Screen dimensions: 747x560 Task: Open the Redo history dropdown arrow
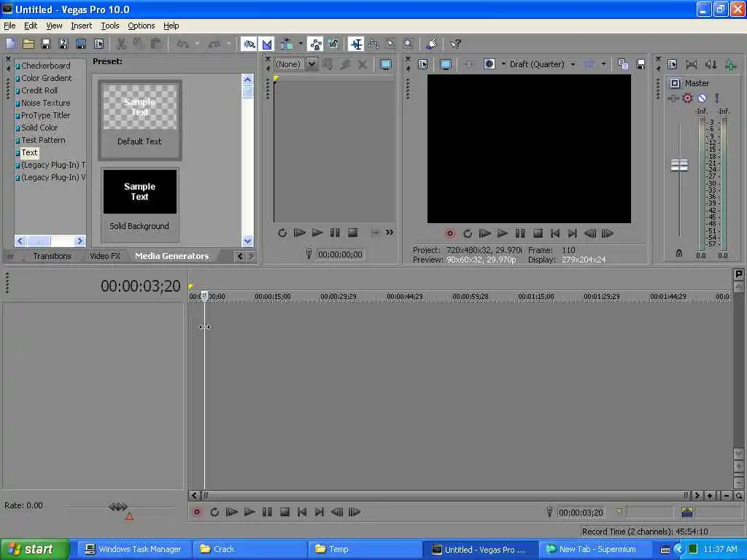click(x=228, y=44)
